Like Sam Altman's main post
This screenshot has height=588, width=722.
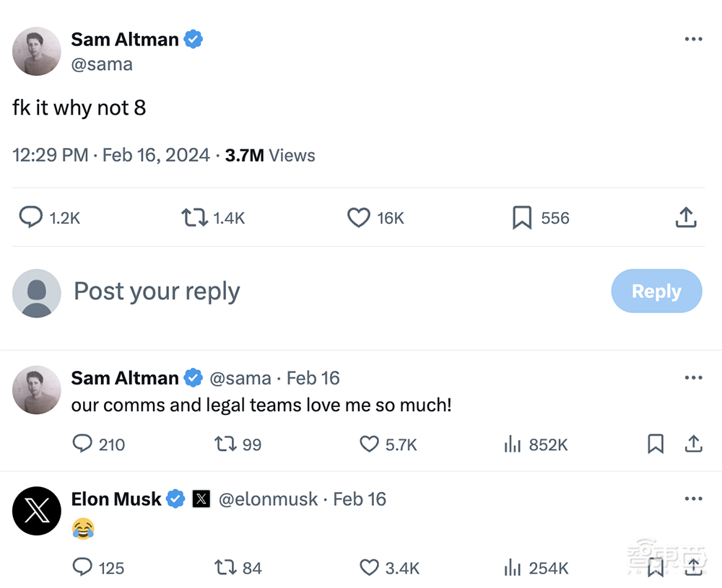pyautogui.click(x=359, y=217)
